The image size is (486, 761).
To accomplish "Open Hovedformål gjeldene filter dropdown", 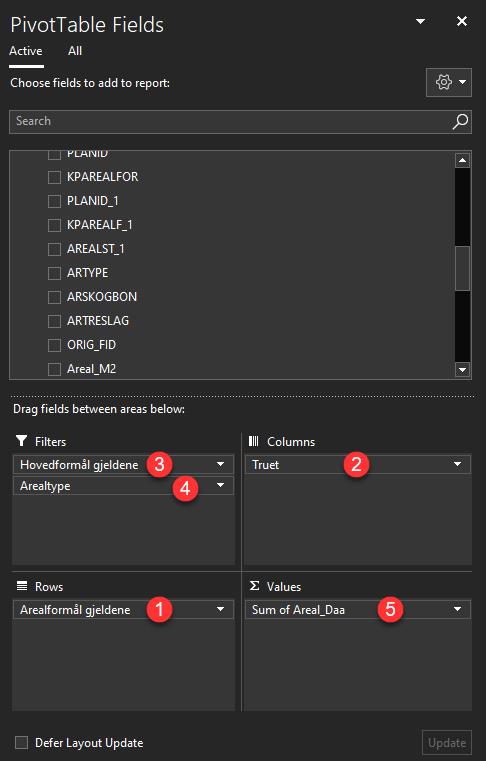I will pos(220,464).
